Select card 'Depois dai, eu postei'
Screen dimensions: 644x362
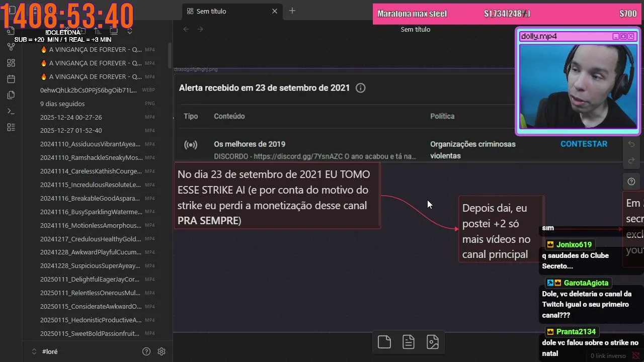[502, 229]
